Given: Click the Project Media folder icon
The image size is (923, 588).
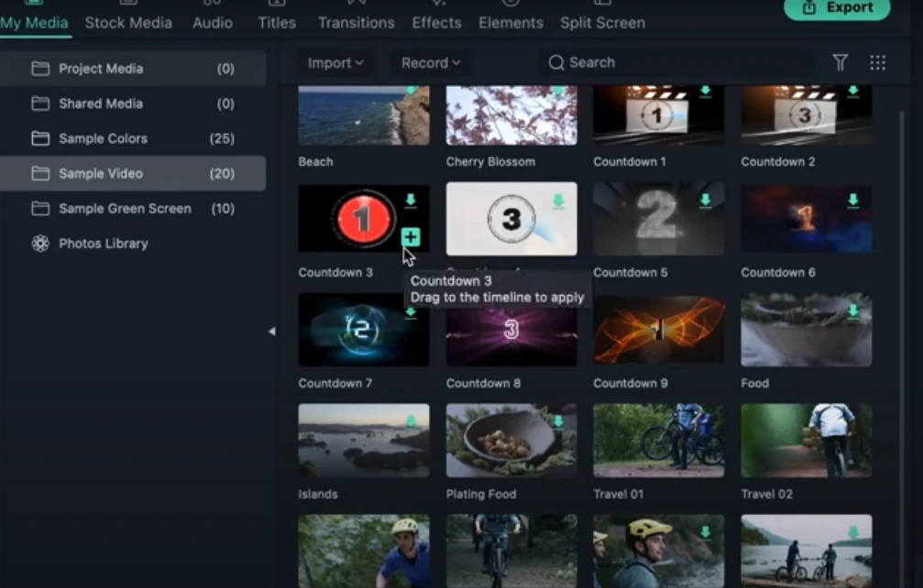Looking at the screenshot, I should click(40, 69).
